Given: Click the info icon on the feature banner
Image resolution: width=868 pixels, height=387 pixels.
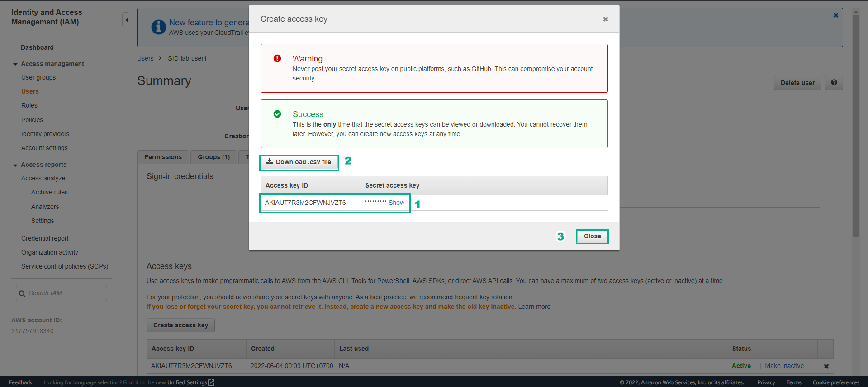Looking at the screenshot, I should (x=158, y=27).
